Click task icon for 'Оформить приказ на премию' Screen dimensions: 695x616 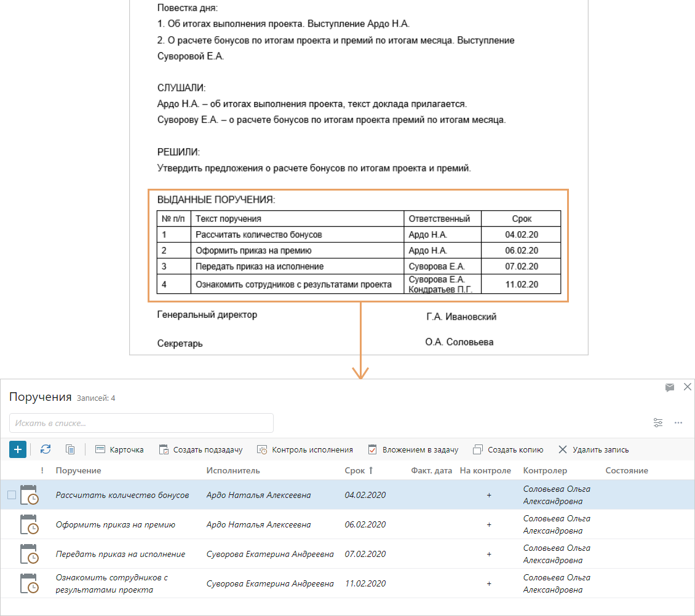coord(29,524)
